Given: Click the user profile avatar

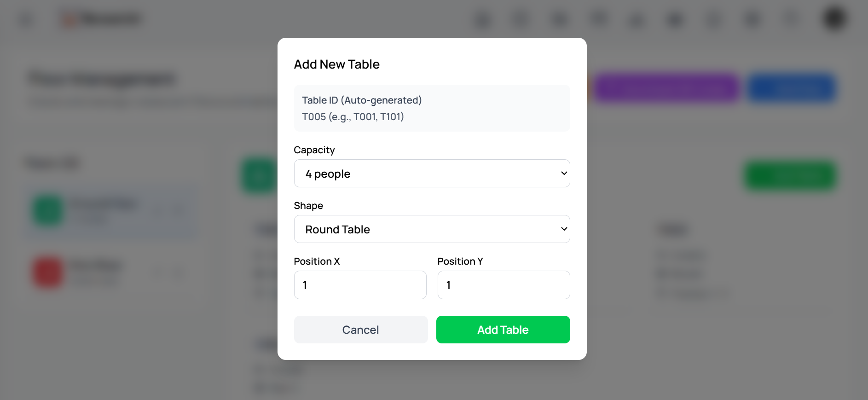Looking at the screenshot, I should pos(833,19).
